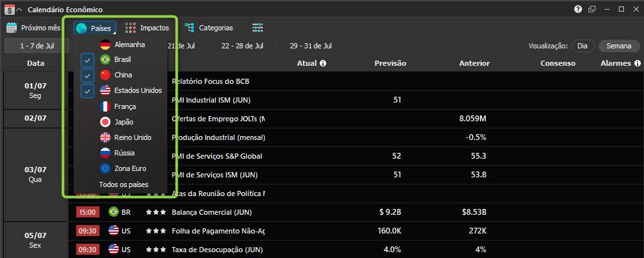The image size is (644, 258).
Task: Open Taxa de Desocupação (JUN) event
Action: [217, 250]
